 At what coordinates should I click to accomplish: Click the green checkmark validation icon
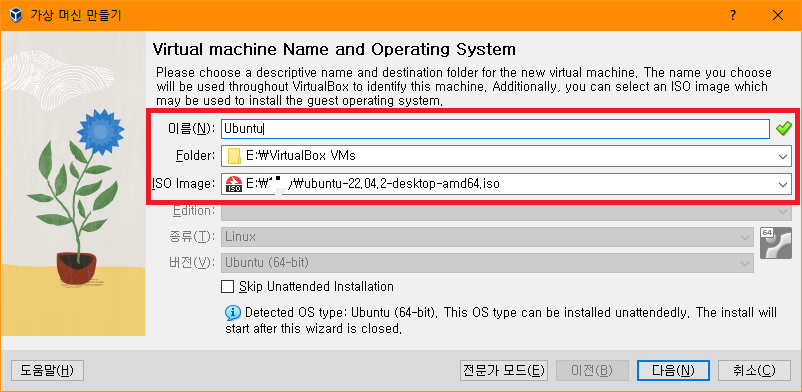(783, 129)
